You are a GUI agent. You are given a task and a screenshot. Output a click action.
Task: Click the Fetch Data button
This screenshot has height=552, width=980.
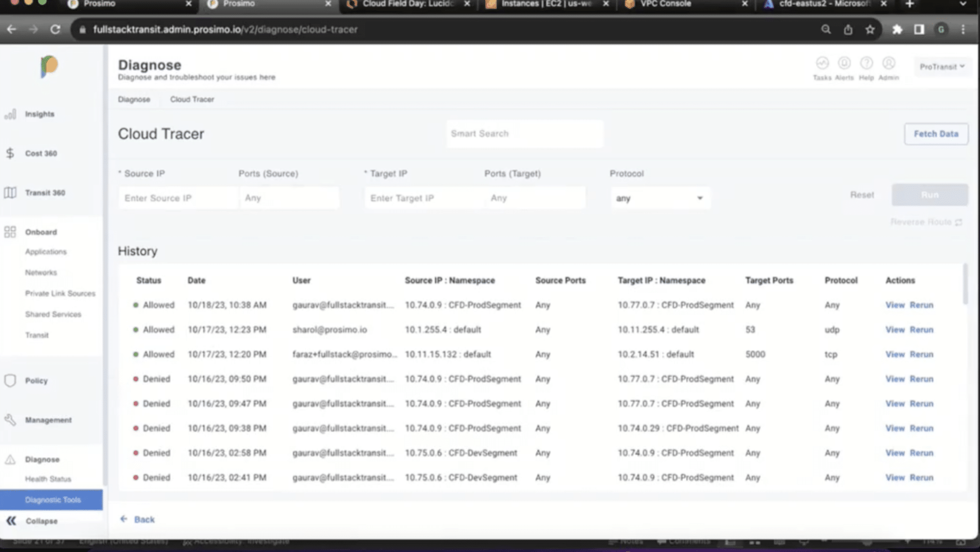pos(935,134)
